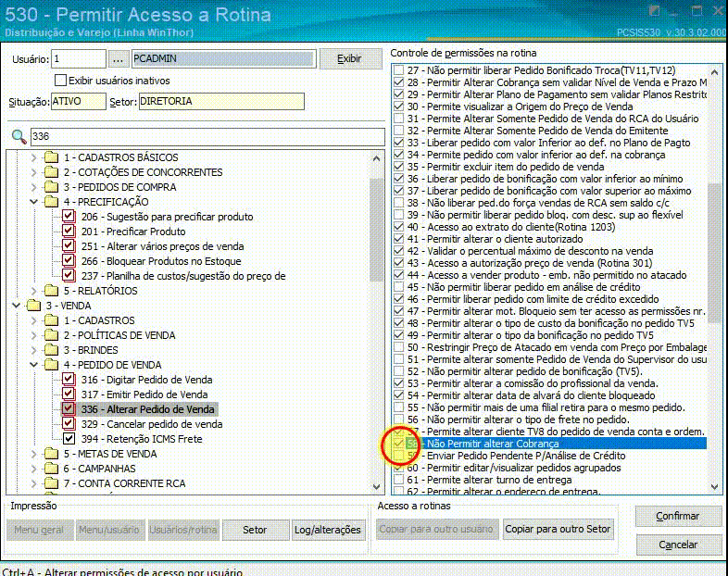The width and height of the screenshot is (728, 576).
Task: Expand 5 - METAS DE VENDA node
Action: point(34,454)
